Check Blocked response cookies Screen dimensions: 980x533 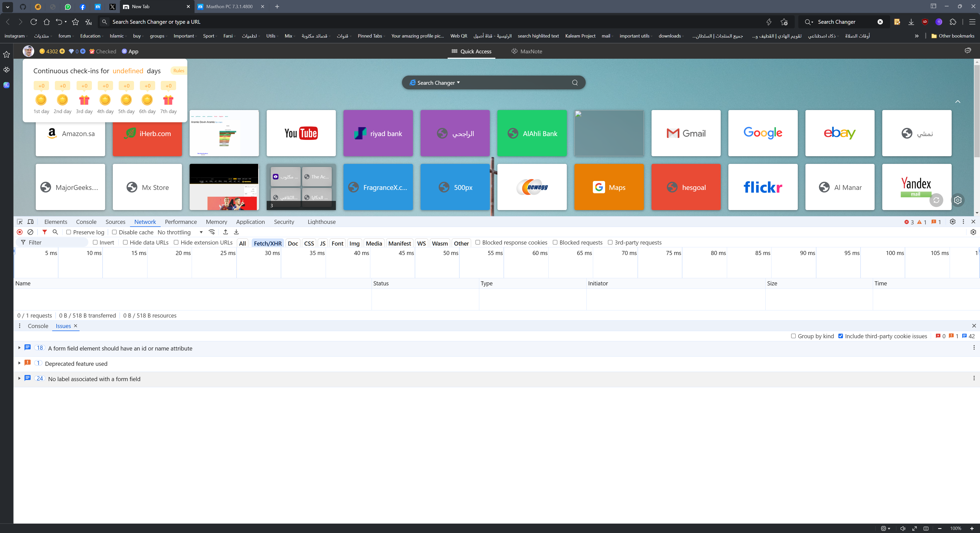478,242
